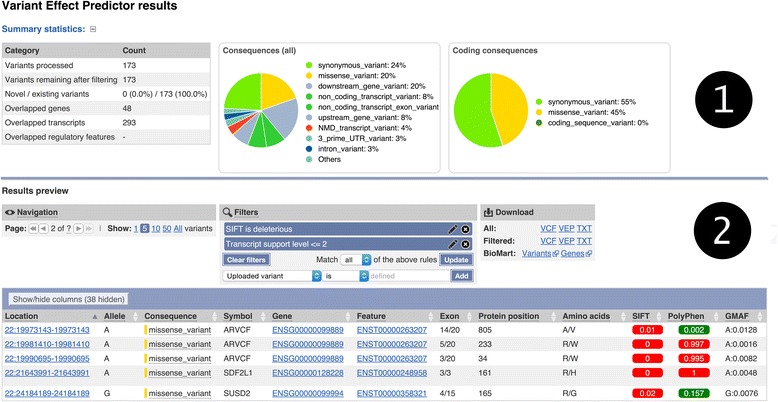
Task: Edit the 'SIFT is deleterious' filter
Action: coord(452,229)
